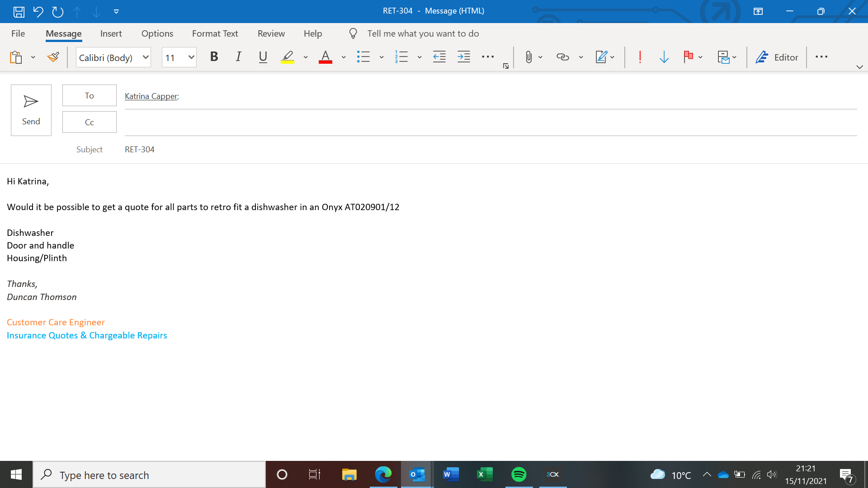The width and height of the screenshot is (868, 488).
Task: Expand the font size 11 dropdown
Action: [x=191, y=57]
